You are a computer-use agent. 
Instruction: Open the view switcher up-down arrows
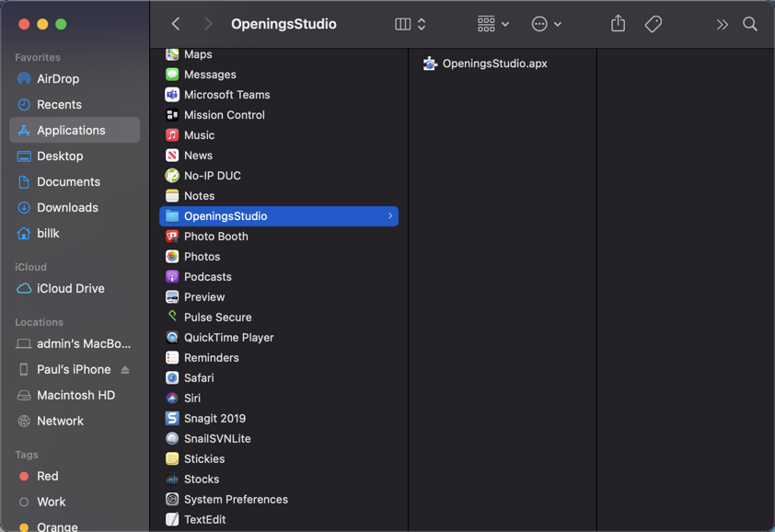pyautogui.click(x=422, y=24)
